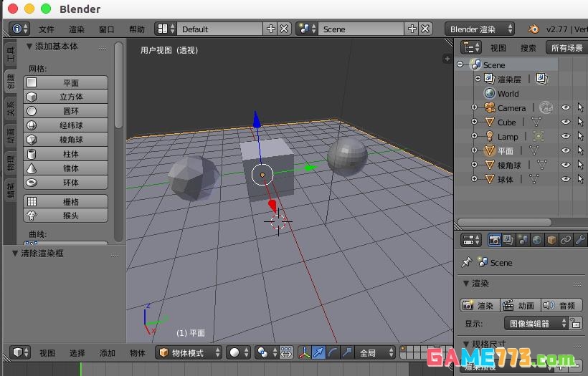The image size is (588, 376).
Task: Click the 渲染 render button
Action: [x=480, y=305]
